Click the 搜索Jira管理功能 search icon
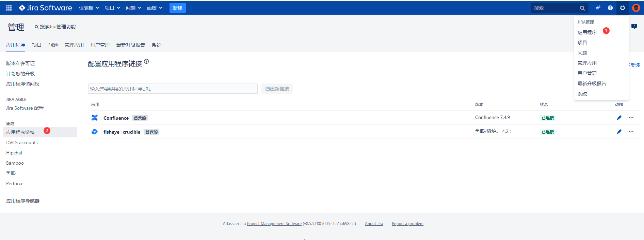 [36, 27]
